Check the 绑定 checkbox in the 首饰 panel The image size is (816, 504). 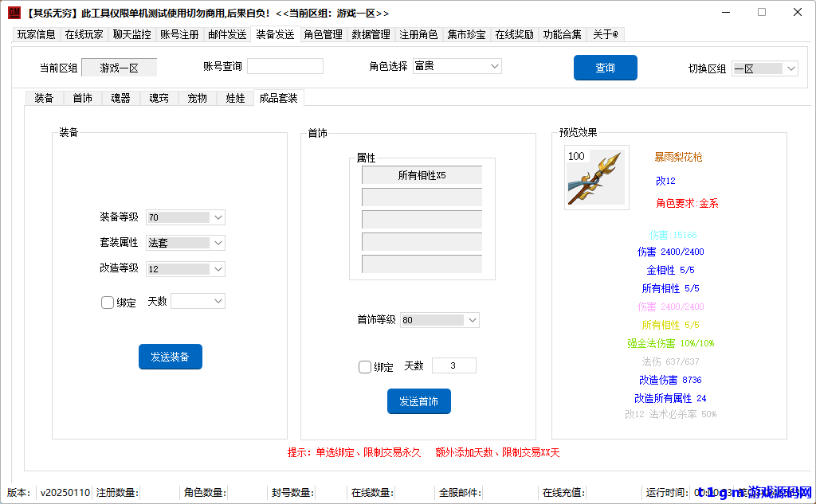pos(364,365)
